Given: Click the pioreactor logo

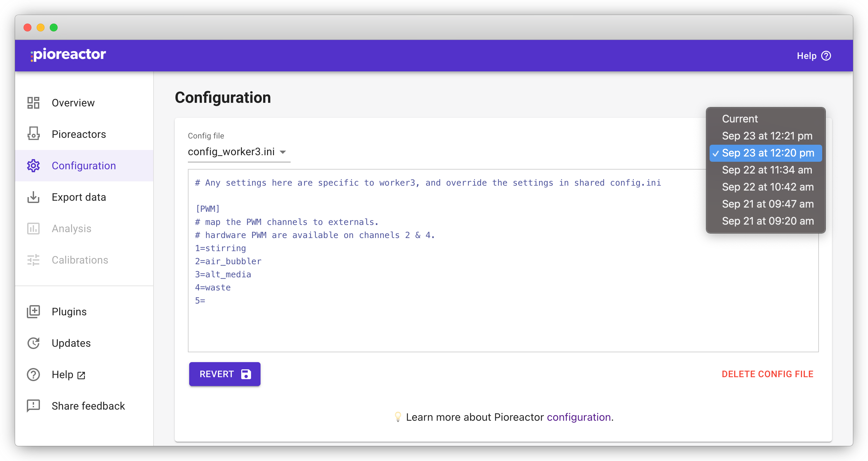Looking at the screenshot, I should pos(68,54).
